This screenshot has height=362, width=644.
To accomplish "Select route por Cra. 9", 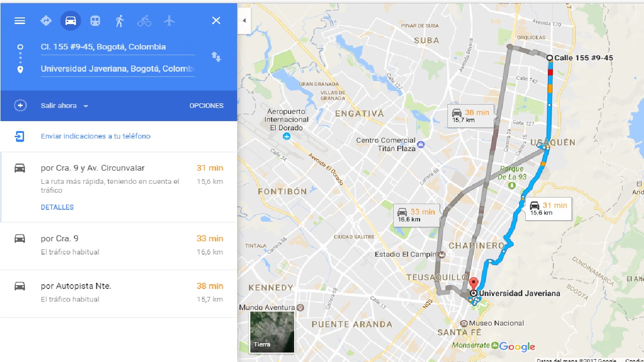I will pos(119,246).
